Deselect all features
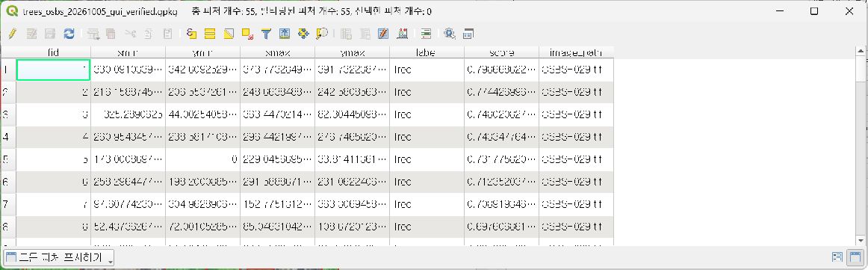The image size is (868, 270). (247, 34)
